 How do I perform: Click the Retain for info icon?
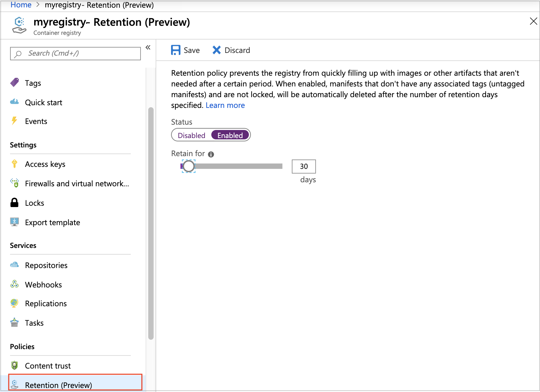click(211, 154)
